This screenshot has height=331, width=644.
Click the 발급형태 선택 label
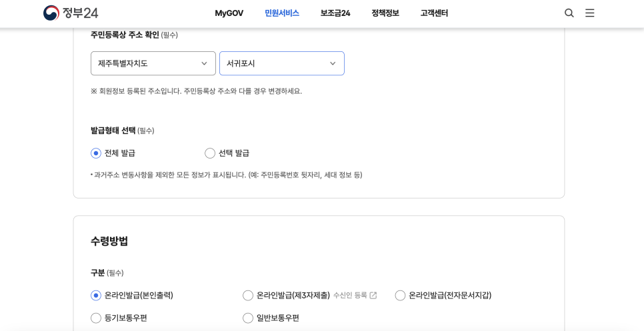click(x=113, y=131)
